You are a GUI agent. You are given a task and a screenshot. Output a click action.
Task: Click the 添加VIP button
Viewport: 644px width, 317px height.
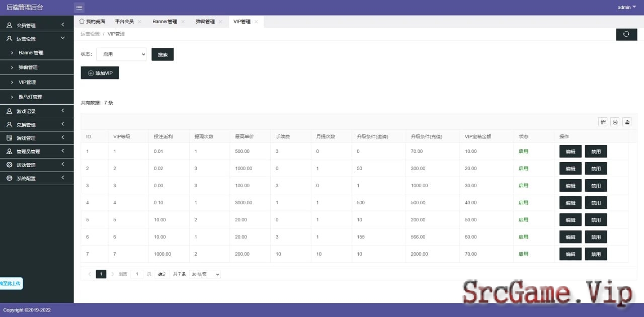pos(100,73)
